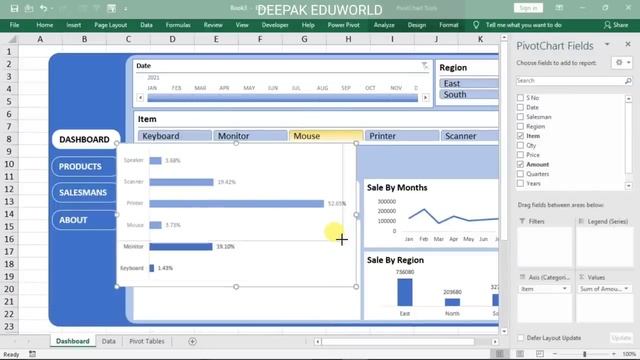The height and width of the screenshot is (360, 640).
Task: Click the Date timeline blue range bar
Action: (x=282, y=98)
